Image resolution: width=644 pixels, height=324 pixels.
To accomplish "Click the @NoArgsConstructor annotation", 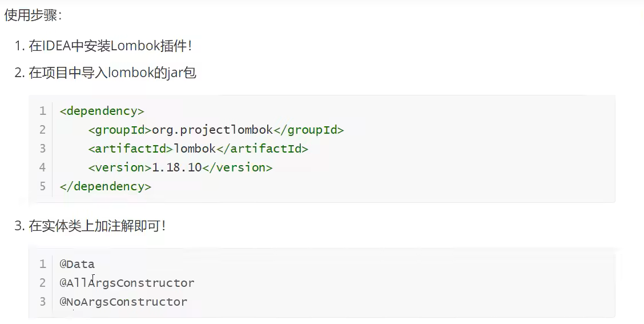I will point(123,302).
